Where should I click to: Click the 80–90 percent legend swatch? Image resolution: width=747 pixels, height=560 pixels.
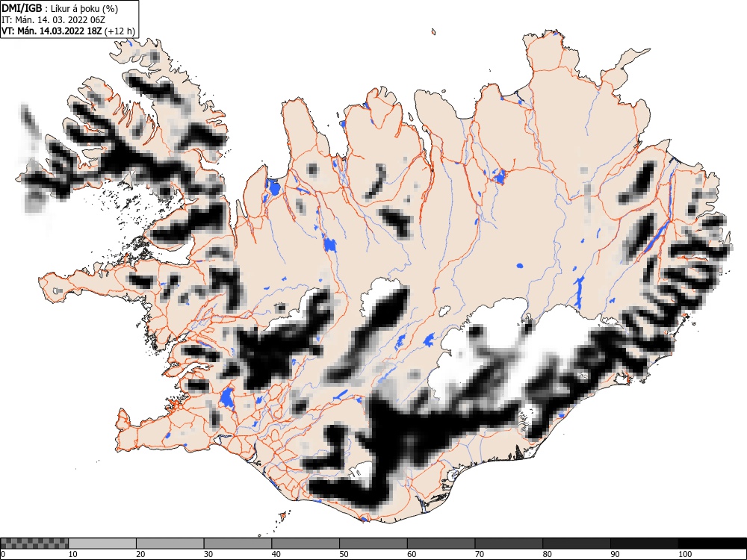[x=576, y=544]
